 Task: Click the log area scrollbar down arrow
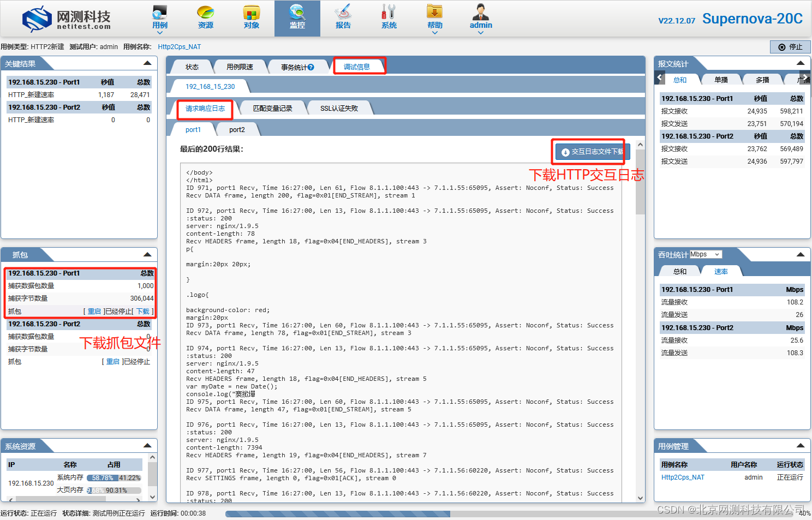641,498
